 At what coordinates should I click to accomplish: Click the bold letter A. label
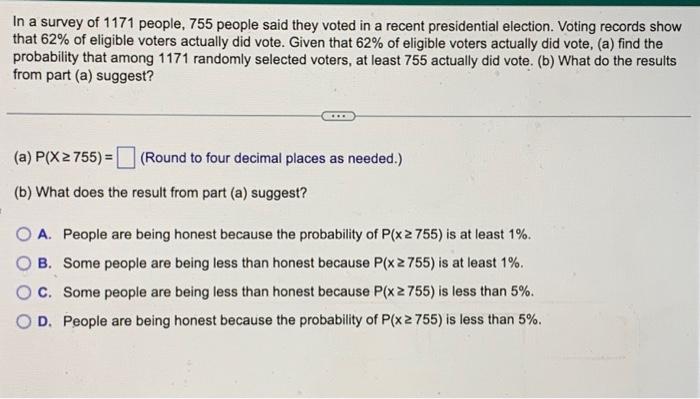pos(45,234)
